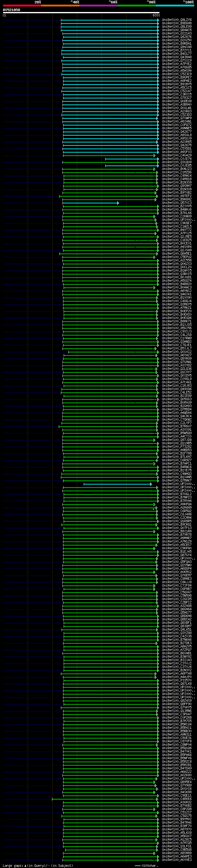Open hit UniRef100_C5Z147
Viewport: 197px width, 868px height.
177,91
